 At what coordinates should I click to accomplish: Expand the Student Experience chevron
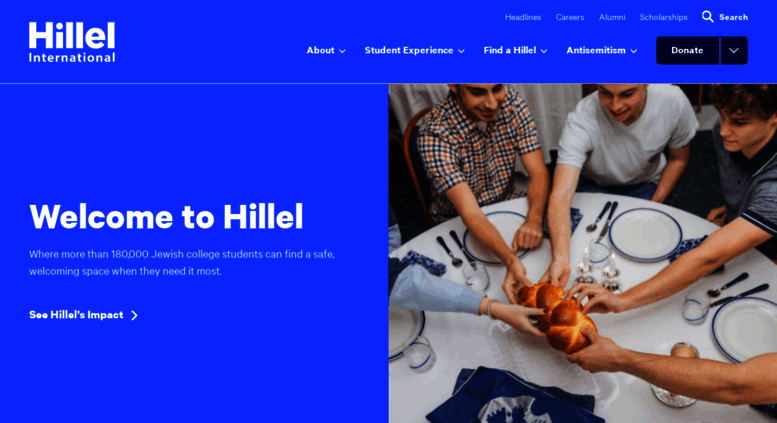coord(461,51)
